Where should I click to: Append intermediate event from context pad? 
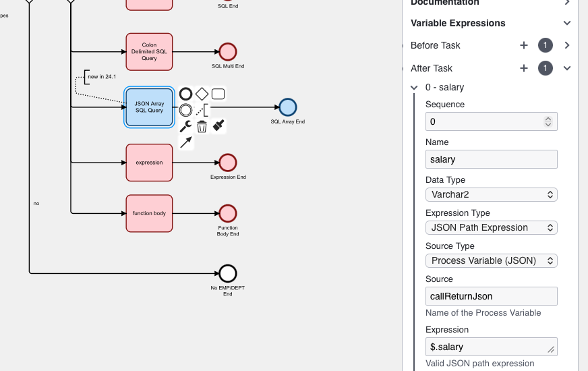[185, 110]
